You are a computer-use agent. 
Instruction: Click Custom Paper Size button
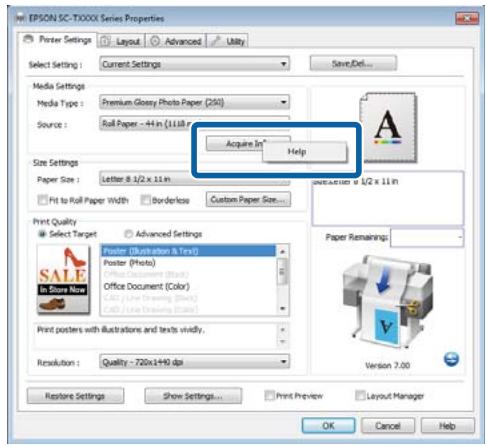(248, 199)
